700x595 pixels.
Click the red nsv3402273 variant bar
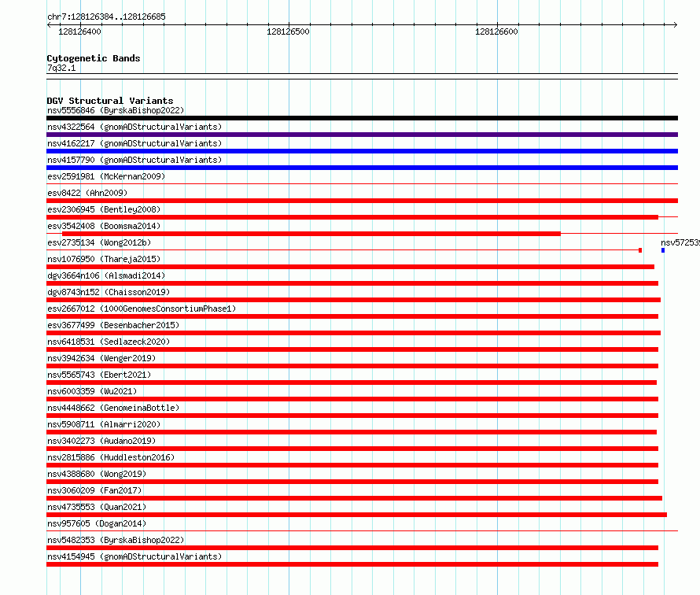click(x=352, y=449)
